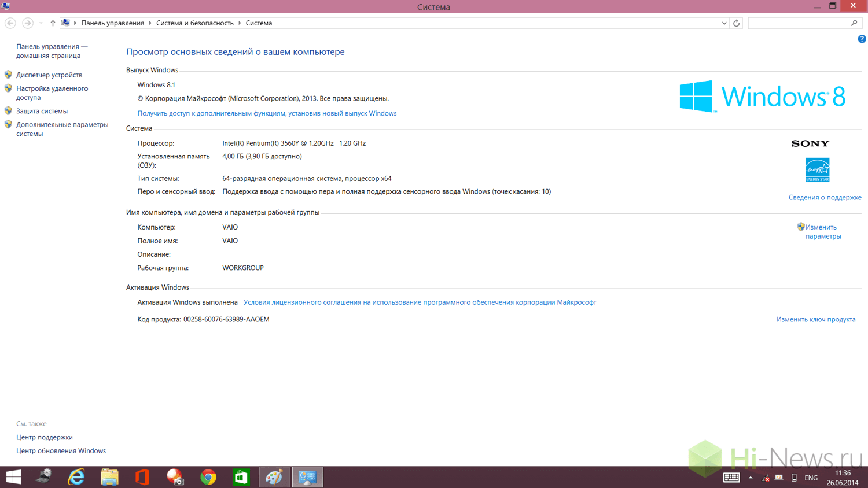
Task: Click Изменить параметры link
Action: [822, 231]
